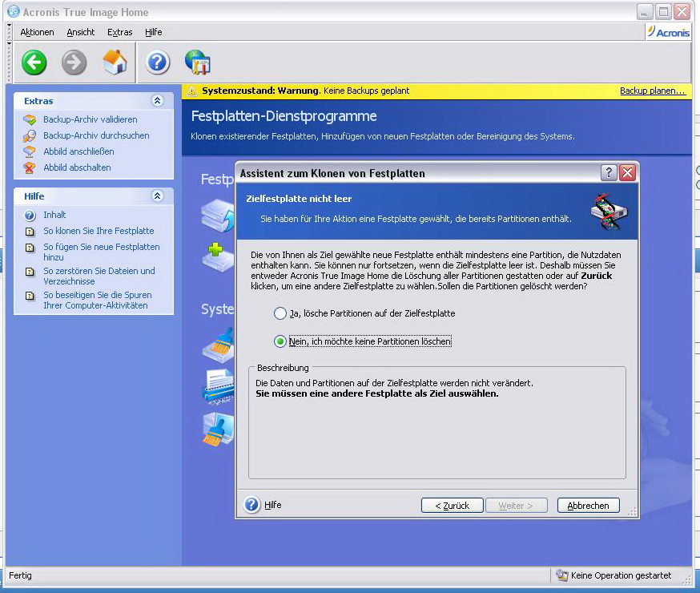Select Ja, lösche Partitionen auf der Zielfestplatte

point(280,313)
